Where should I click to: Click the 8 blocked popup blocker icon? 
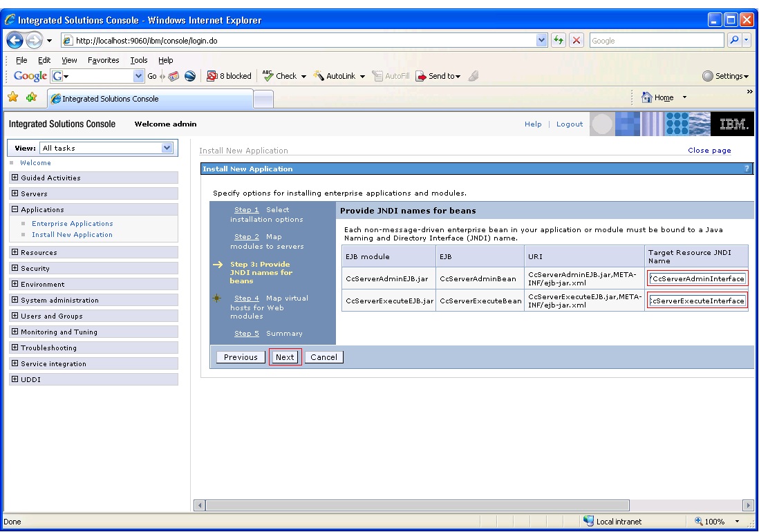[212, 76]
